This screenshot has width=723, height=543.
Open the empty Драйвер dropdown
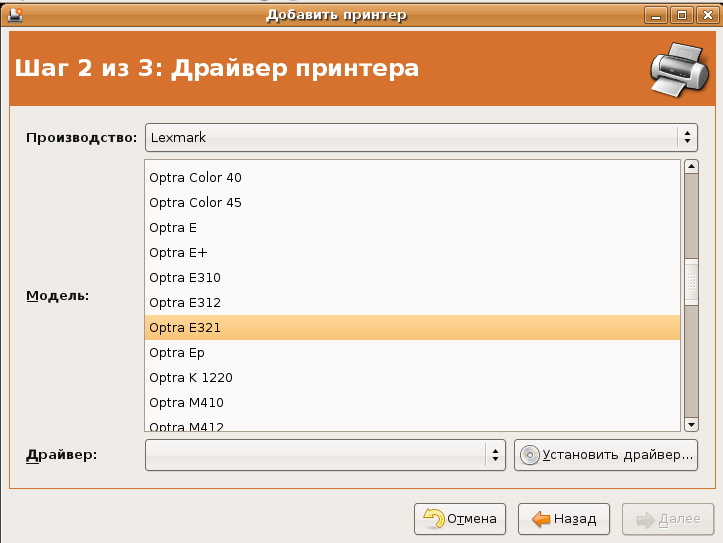click(x=325, y=455)
